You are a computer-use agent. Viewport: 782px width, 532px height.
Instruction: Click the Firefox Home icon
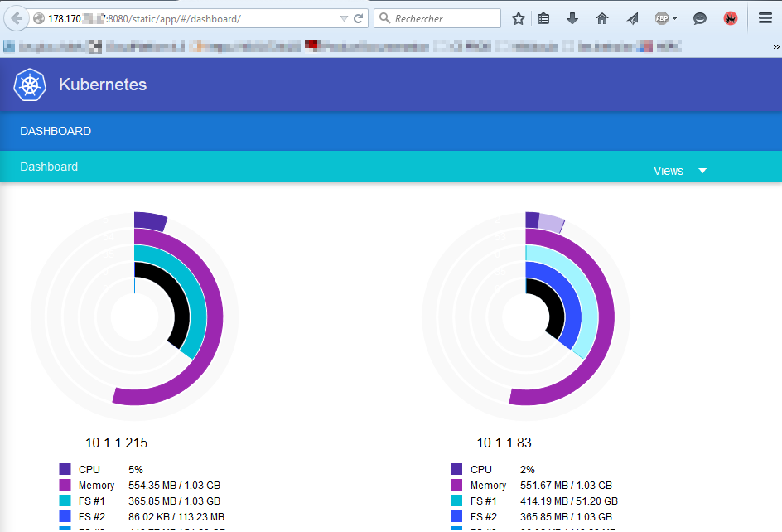pyautogui.click(x=602, y=17)
